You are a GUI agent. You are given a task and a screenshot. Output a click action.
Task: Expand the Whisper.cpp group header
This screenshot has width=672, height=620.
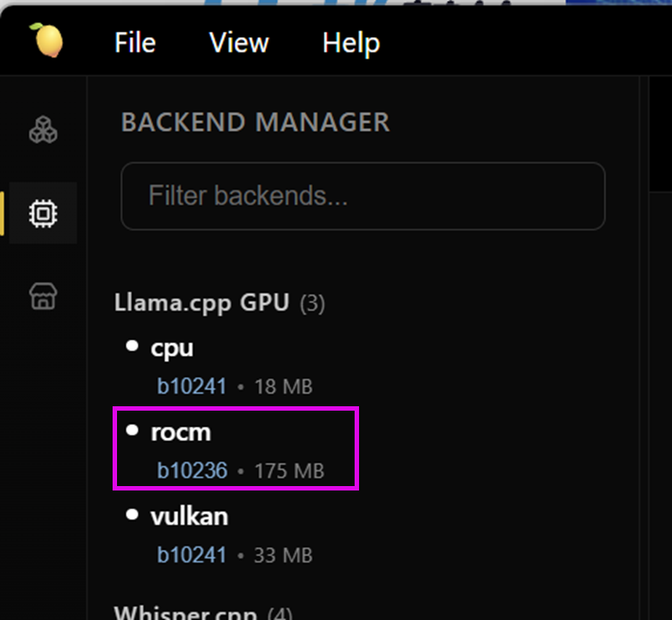click(203, 612)
